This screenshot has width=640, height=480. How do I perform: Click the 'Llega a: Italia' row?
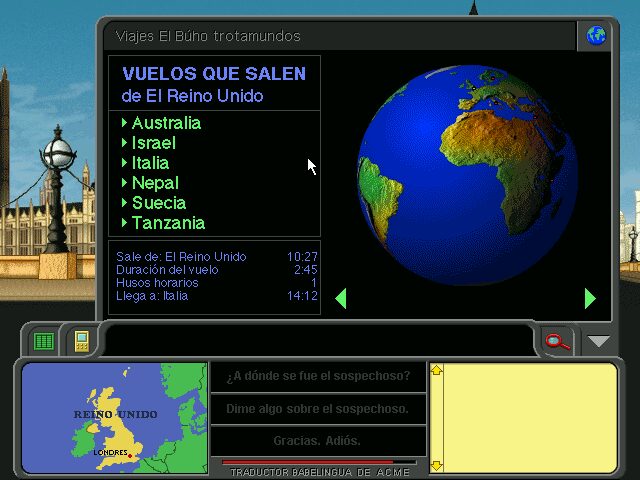tap(217, 296)
